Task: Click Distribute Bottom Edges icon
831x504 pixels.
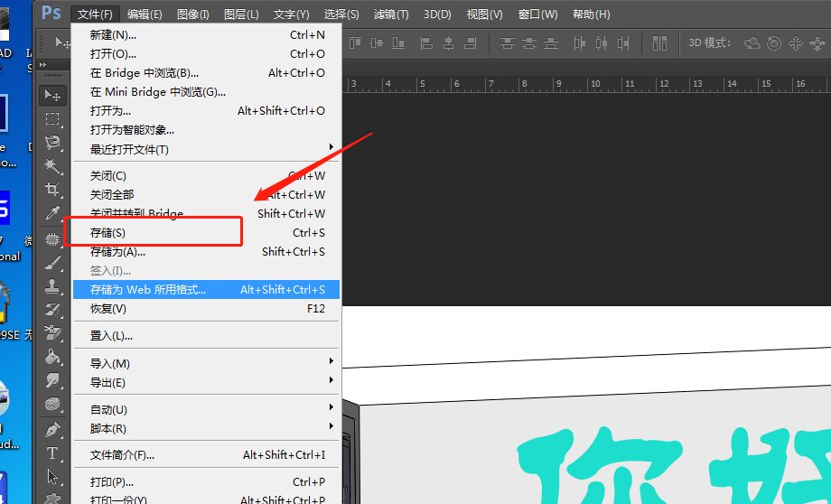Action: pos(551,43)
